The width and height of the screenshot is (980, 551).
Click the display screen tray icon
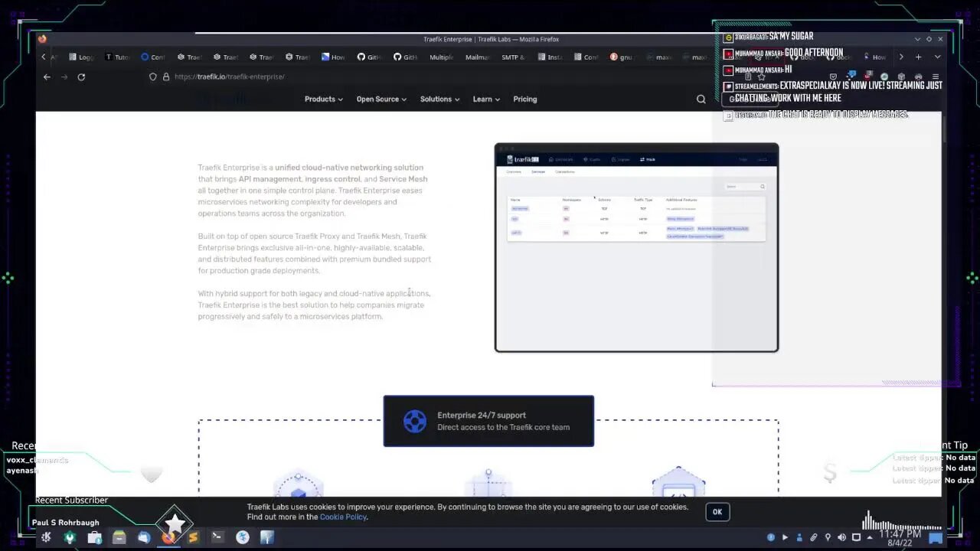pos(856,537)
